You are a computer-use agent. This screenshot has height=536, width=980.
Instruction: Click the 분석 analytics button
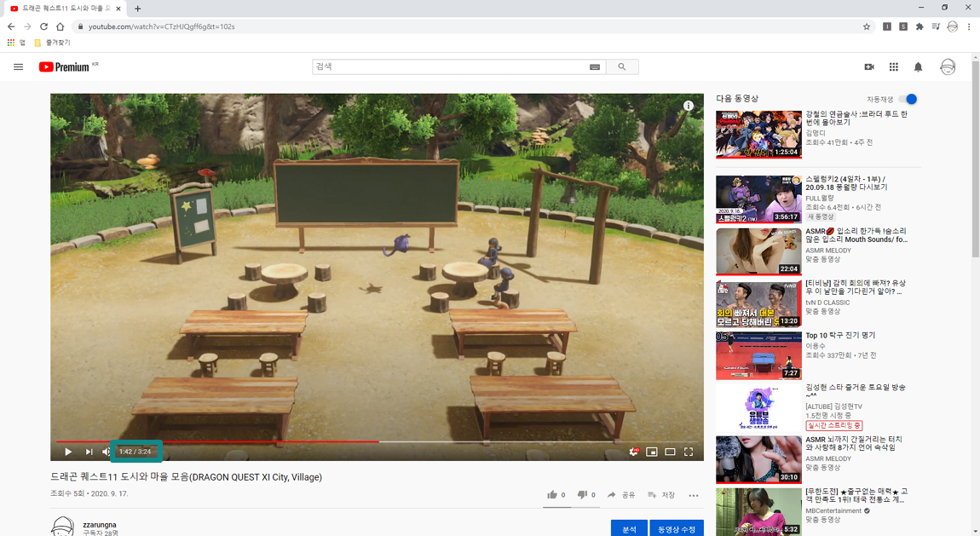coord(629,529)
